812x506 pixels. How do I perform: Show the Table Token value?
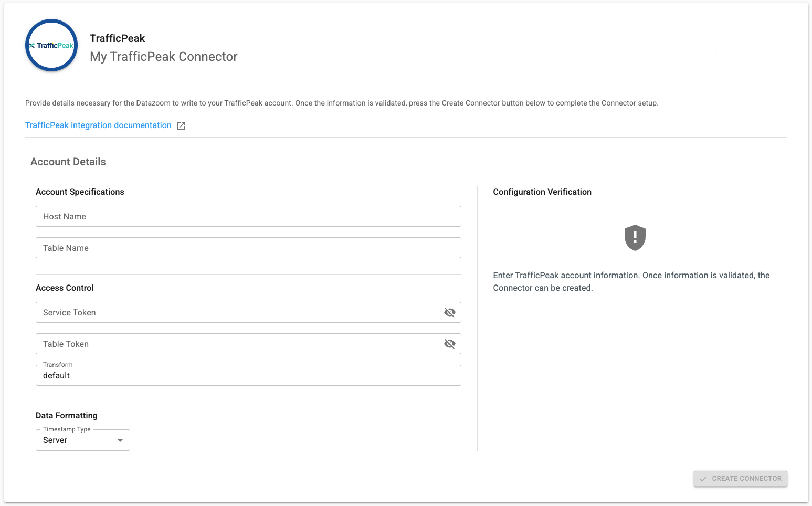click(x=450, y=344)
